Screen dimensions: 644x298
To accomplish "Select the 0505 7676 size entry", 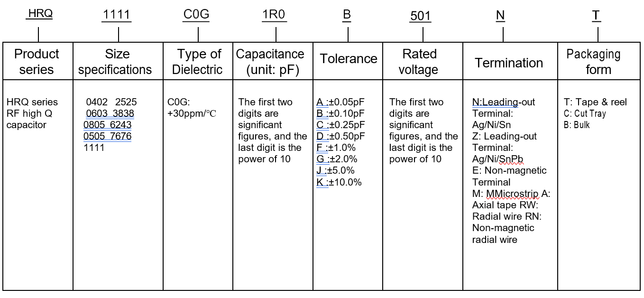I will [108, 136].
